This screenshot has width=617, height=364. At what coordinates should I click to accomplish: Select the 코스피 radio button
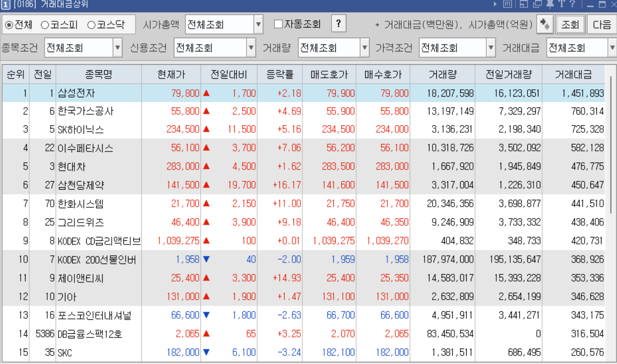45,25
